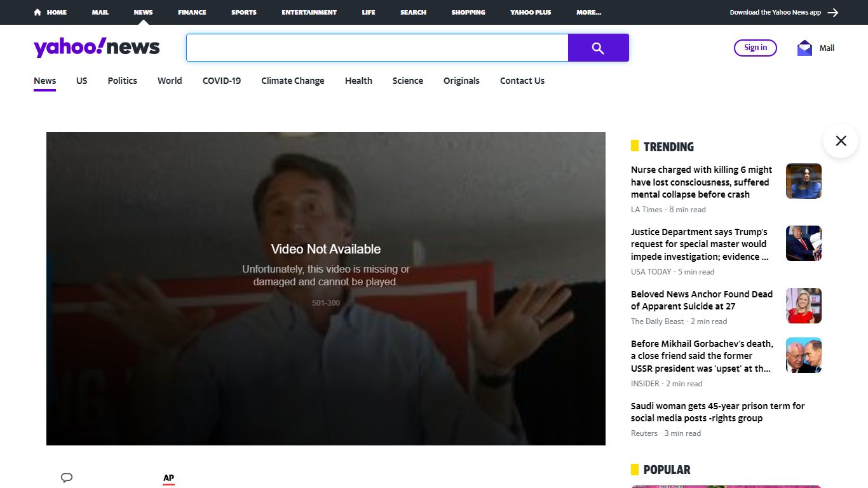Click the Gorbachev story thumbnail
The height and width of the screenshot is (488, 868).
coord(804,355)
